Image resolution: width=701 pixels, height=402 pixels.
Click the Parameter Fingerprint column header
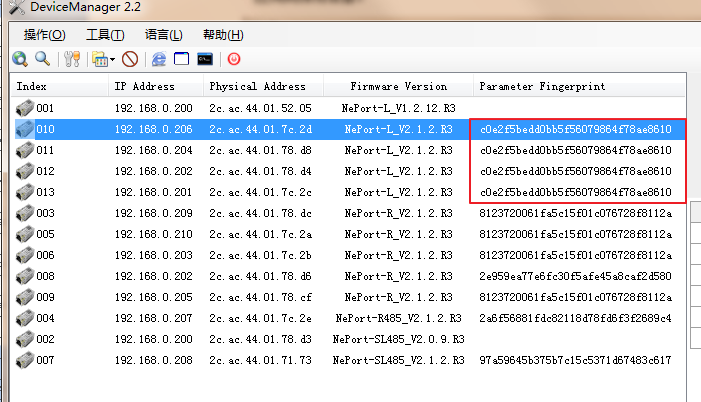(541, 86)
